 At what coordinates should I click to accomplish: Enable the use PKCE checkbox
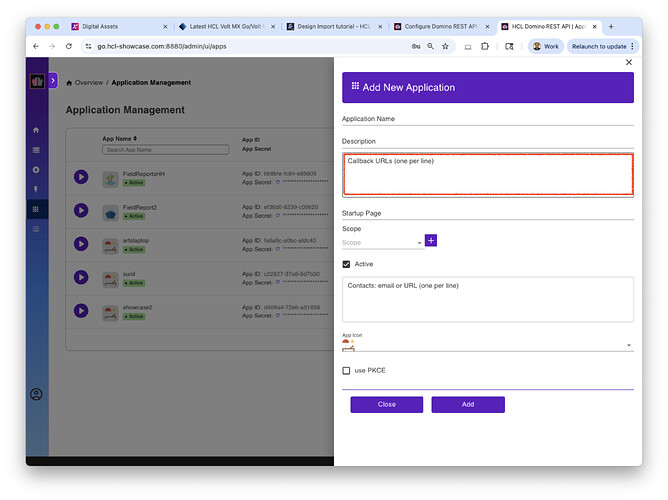coord(346,371)
